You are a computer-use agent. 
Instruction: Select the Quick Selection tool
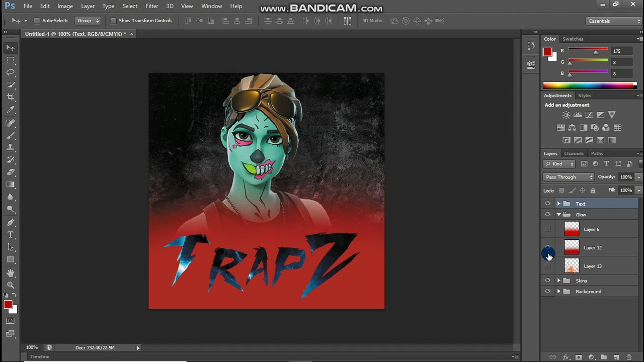coord(11,84)
